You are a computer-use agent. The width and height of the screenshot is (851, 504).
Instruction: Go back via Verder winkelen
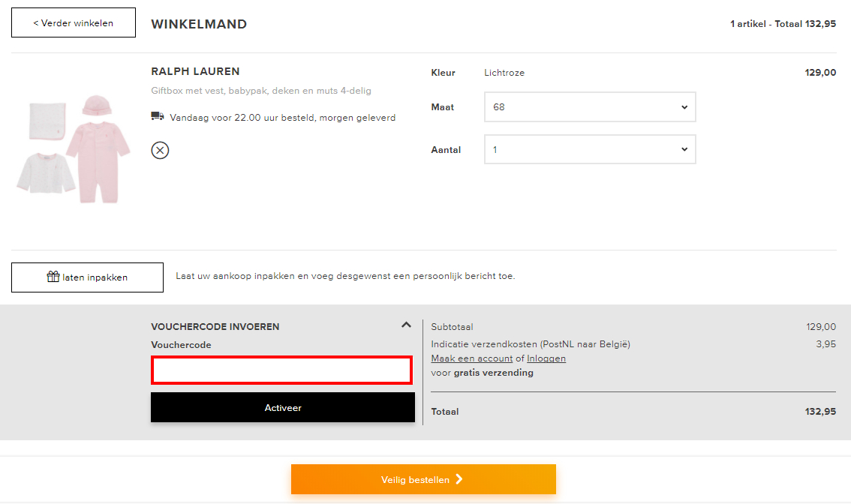(74, 22)
